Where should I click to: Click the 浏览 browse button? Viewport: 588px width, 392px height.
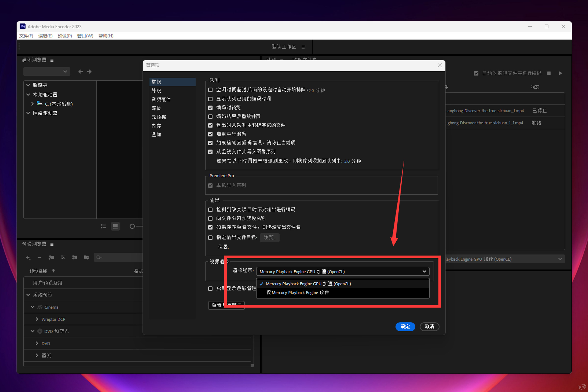click(x=270, y=238)
